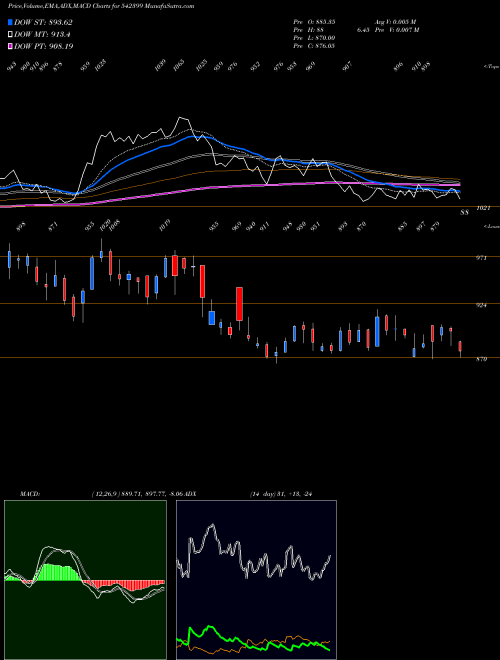Click the 1021 price level label

coord(484,208)
